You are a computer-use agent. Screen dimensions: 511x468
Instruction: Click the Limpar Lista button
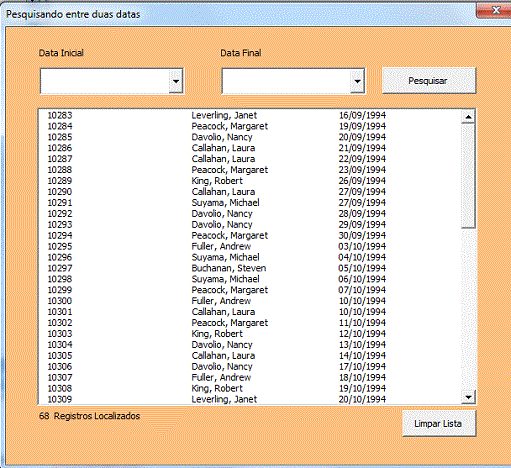tap(439, 423)
